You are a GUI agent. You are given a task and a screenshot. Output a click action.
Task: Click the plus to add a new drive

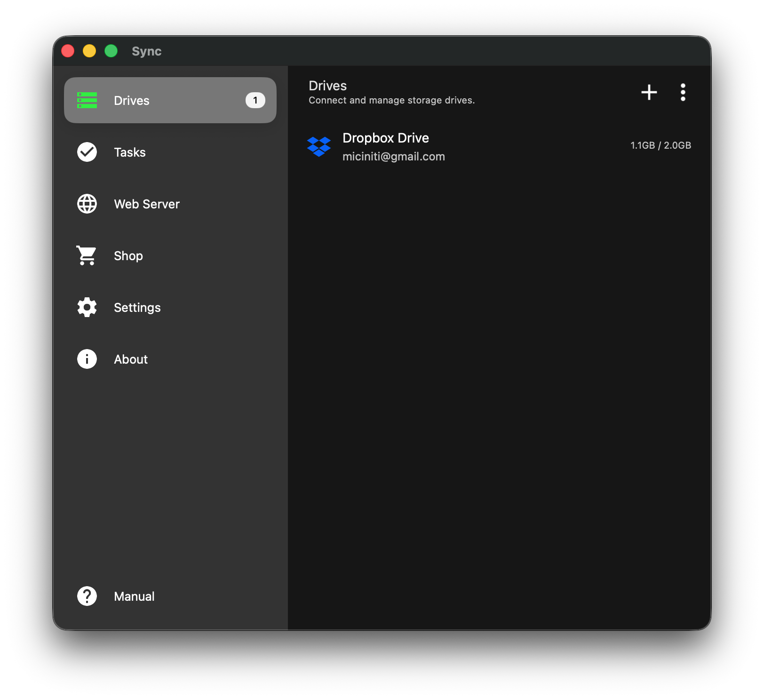[649, 92]
